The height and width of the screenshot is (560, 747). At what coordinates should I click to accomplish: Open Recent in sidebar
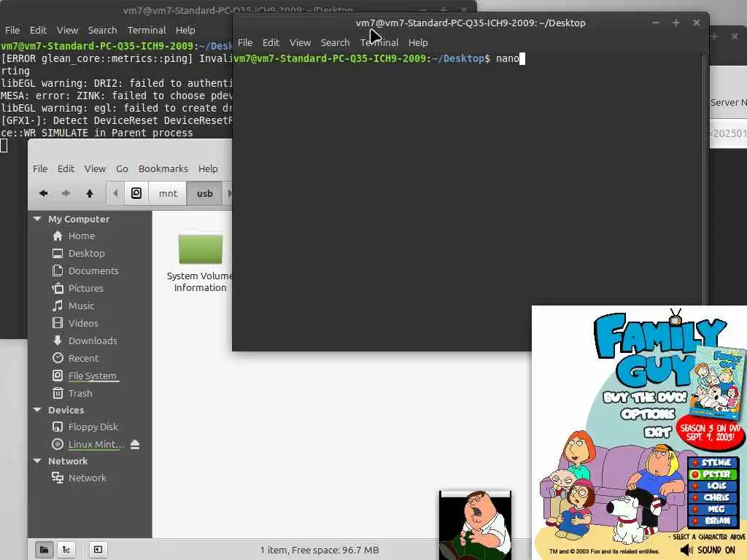(83, 358)
